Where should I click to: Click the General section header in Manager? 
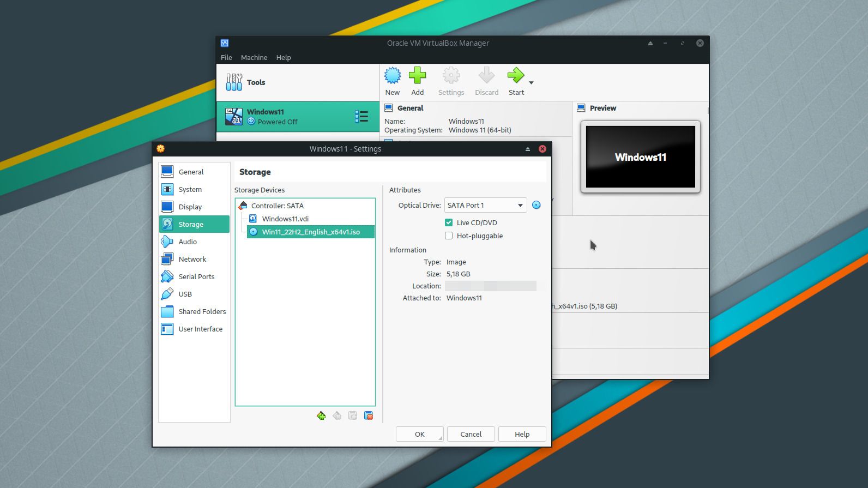click(410, 108)
